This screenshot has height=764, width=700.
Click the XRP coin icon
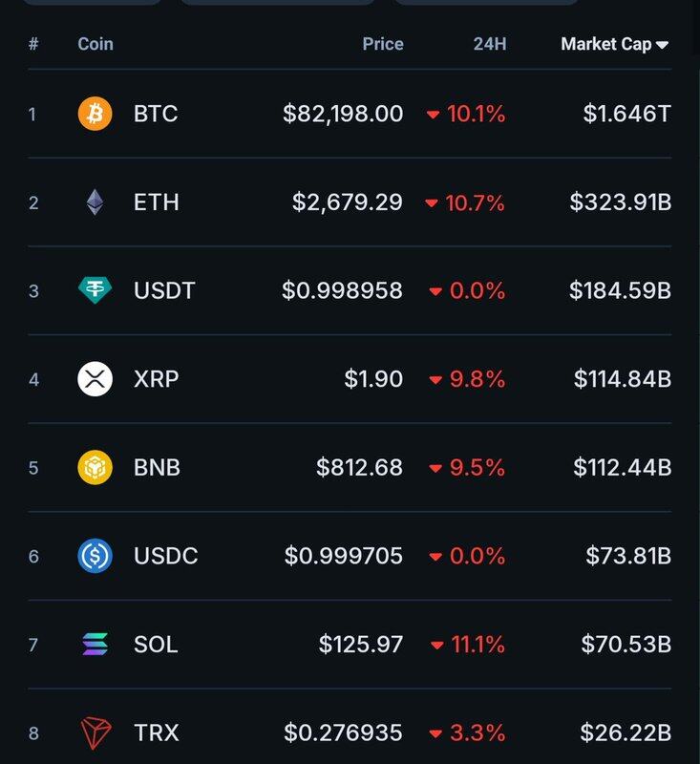click(95, 379)
